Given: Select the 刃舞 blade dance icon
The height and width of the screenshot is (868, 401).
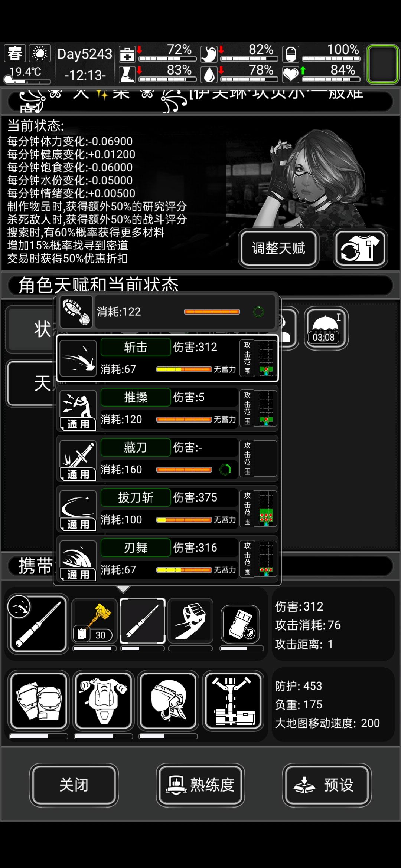Looking at the screenshot, I should [x=78, y=560].
